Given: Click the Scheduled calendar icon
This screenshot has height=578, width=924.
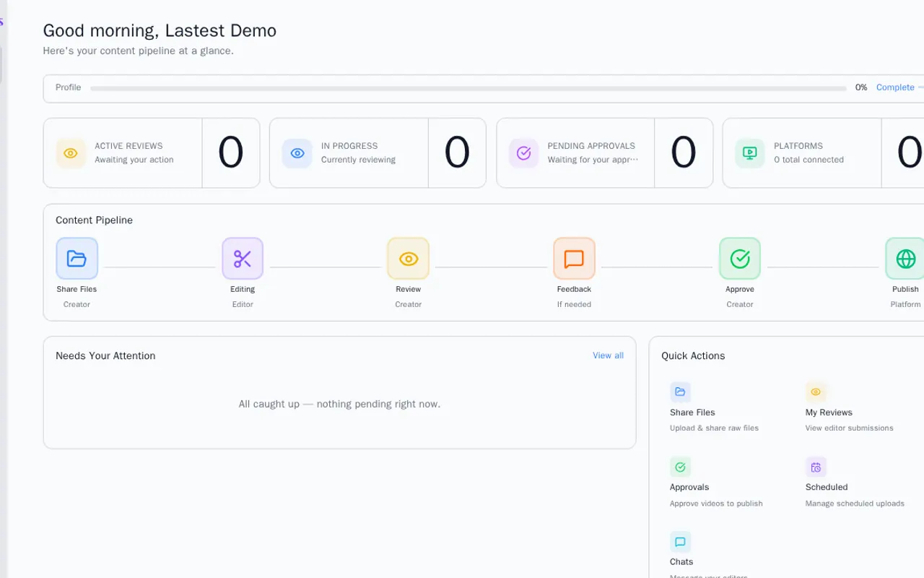Looking at the screenshot, I should pos(816,467).
